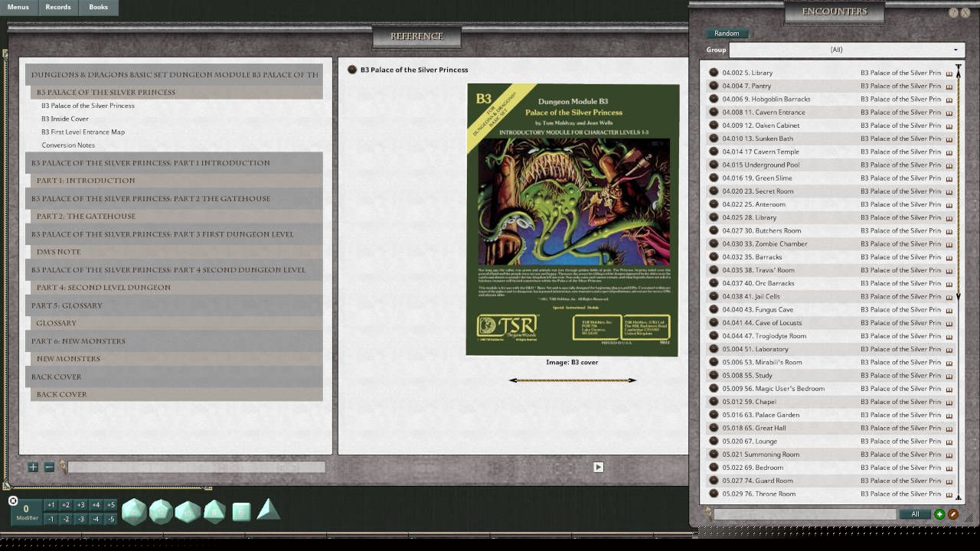Open the Books menu
The width and height of the screenshot is (980, 551).
pyautogui.click(x=99, y=7)
